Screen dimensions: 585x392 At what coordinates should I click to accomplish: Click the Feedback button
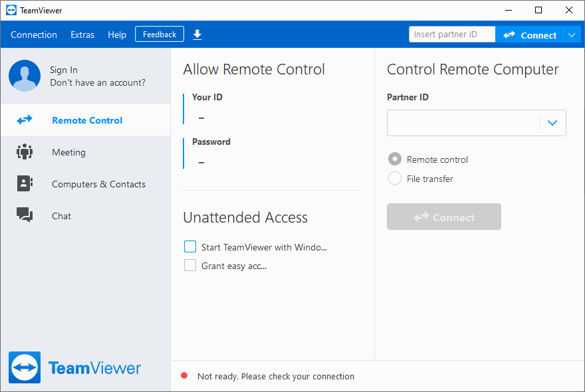point(160,35)
